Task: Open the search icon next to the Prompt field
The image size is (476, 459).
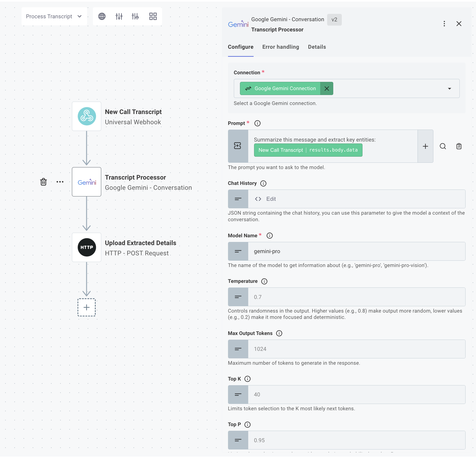Action: click(443, 146)
